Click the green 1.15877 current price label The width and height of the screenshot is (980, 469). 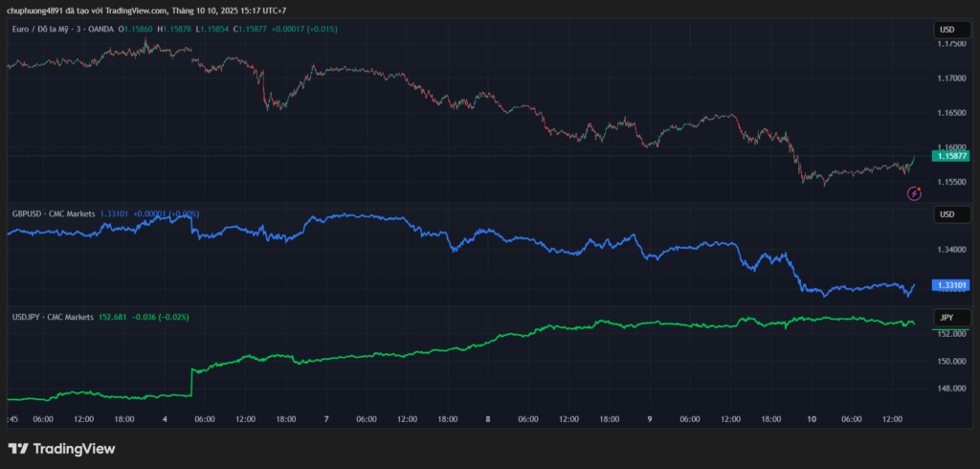pyautogui.click(x=951, y=155)
